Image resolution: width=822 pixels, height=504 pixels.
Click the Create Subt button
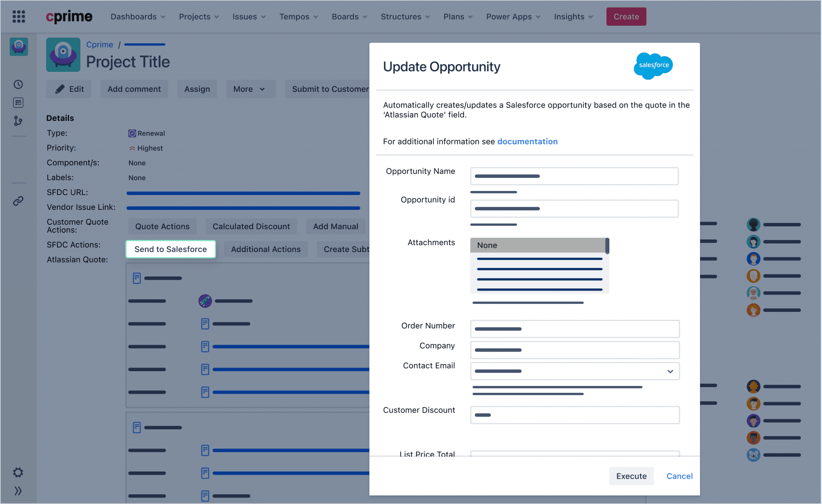(x=344, y=249)
